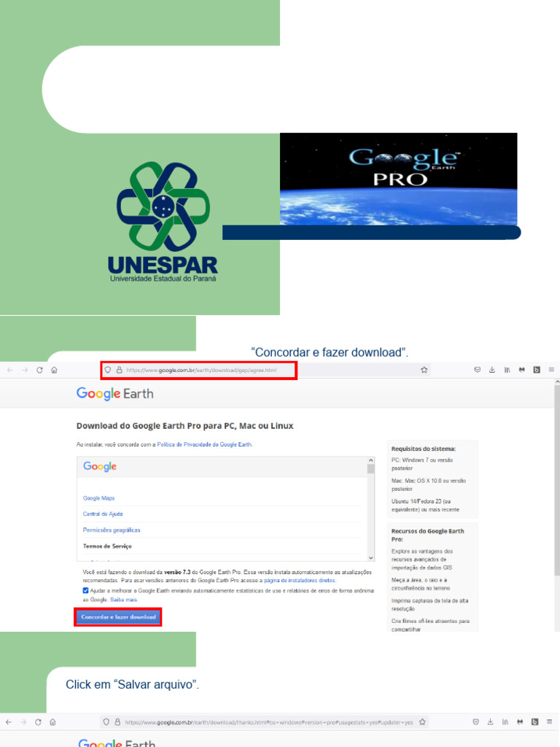Click the 'b' extension icon in agree.html browser

537,370
